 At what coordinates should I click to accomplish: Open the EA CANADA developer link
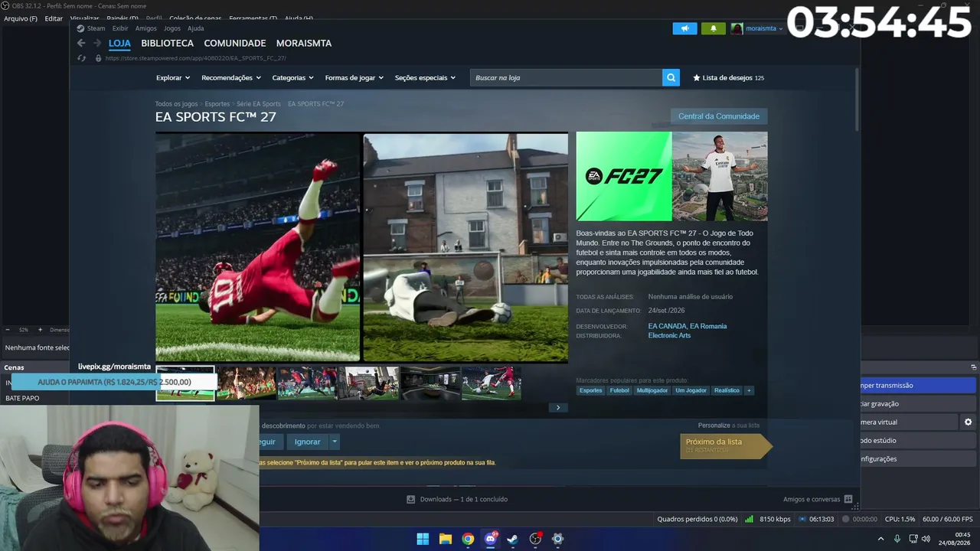point(667,326)
